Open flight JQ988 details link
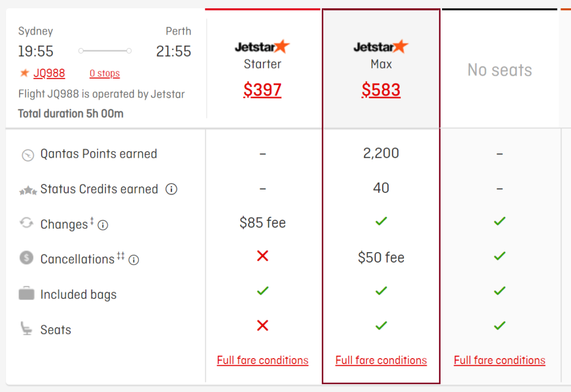The width and height of the screenshot is (571, 392). tap(49, 73)
